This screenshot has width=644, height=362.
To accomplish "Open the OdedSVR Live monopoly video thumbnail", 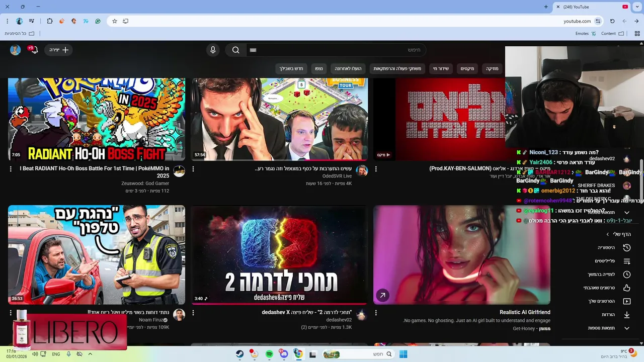I will point(279,119).
